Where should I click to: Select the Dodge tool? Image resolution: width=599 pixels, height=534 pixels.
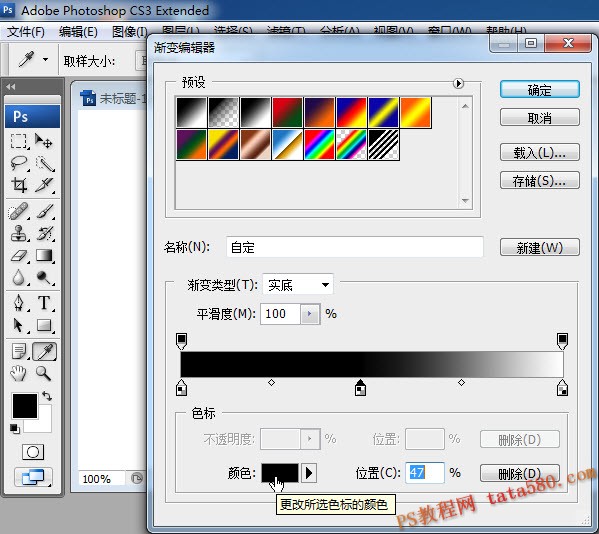pos(45,278)
